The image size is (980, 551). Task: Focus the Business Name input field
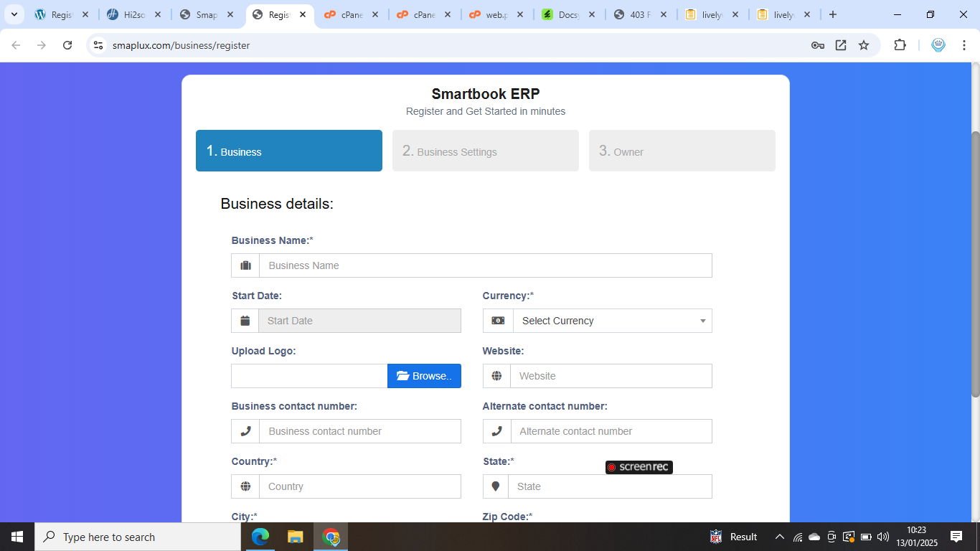point(485,265)
